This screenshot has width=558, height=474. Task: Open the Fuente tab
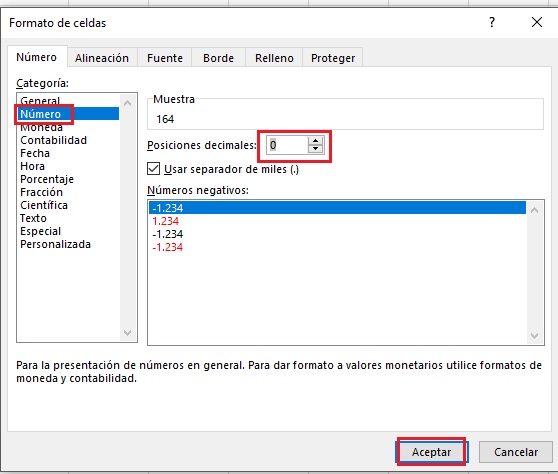[x=165, y=58]
